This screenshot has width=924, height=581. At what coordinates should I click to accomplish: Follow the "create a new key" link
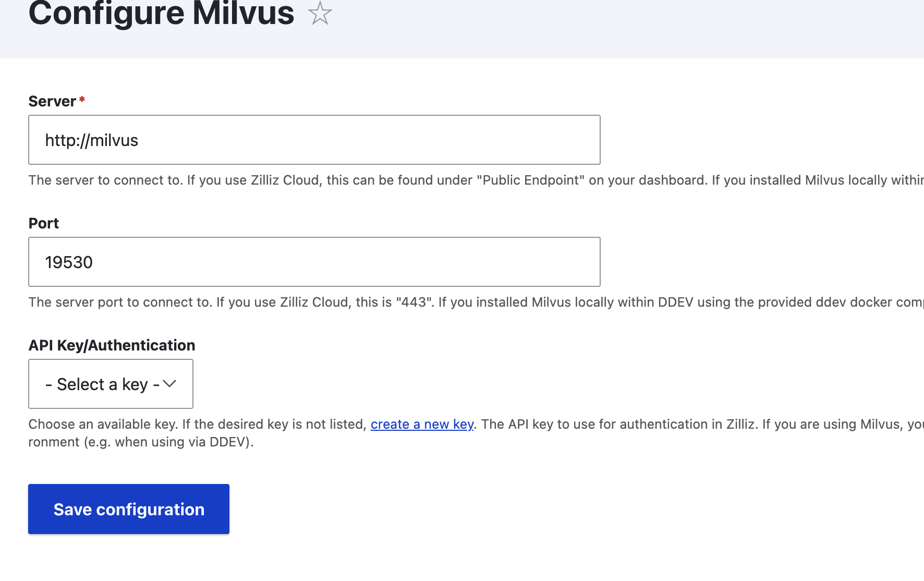coord(422,424)
